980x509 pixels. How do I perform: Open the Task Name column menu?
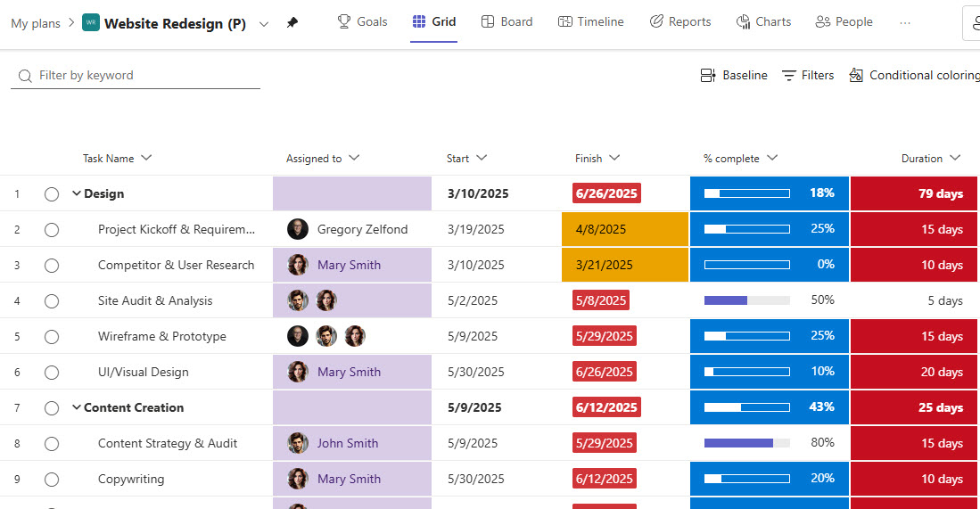coord(146,158)
